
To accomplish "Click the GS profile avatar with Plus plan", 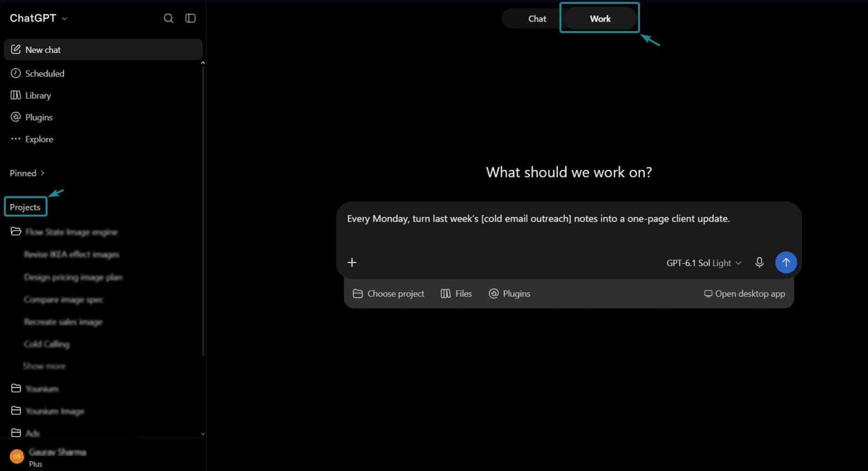I will [x=17, y=456].
